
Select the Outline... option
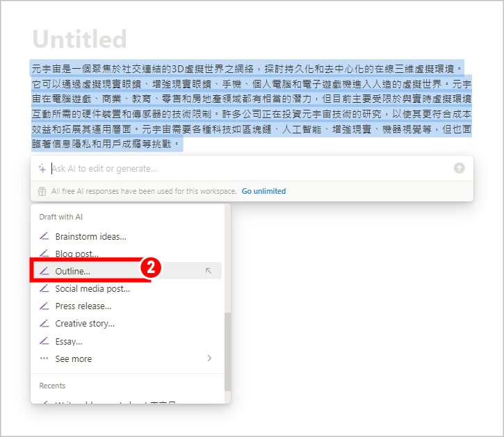128,271
